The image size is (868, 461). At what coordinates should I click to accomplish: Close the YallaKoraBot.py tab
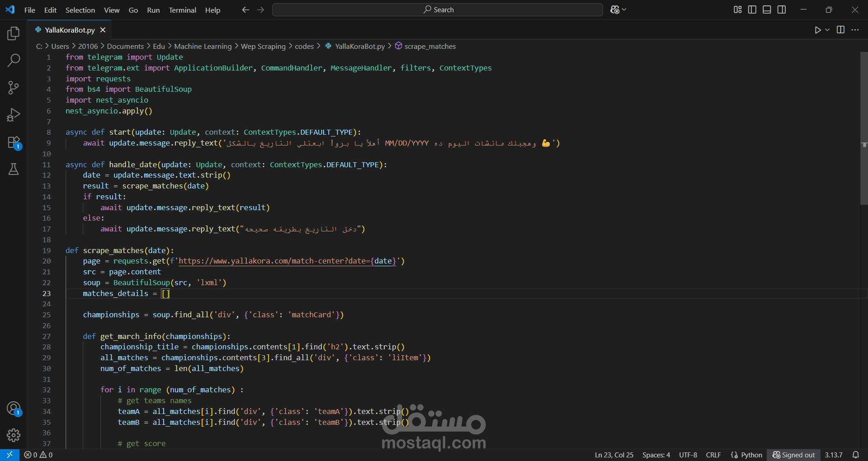click(103, 30)
